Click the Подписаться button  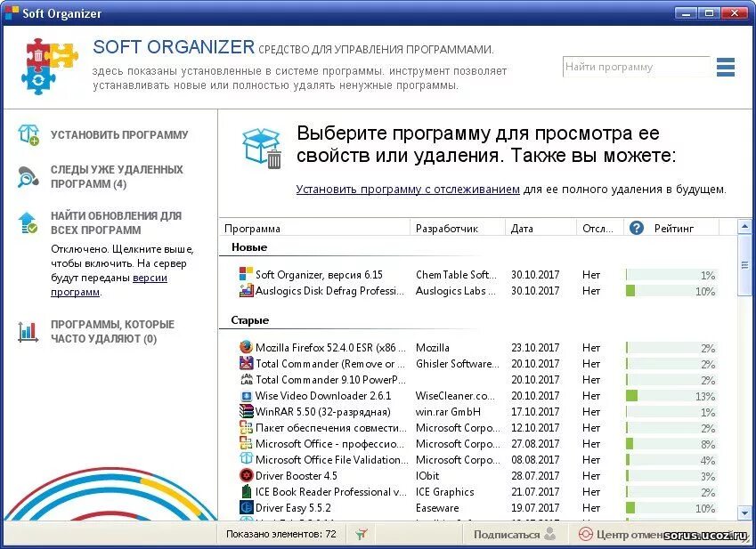pos(515,534)
